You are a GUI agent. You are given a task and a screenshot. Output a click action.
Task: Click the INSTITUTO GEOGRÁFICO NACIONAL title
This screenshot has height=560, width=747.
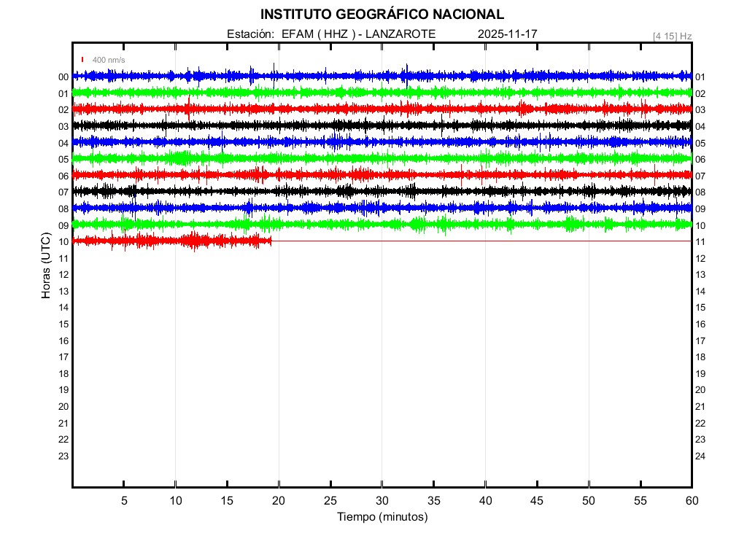click(x=382, y=14)
